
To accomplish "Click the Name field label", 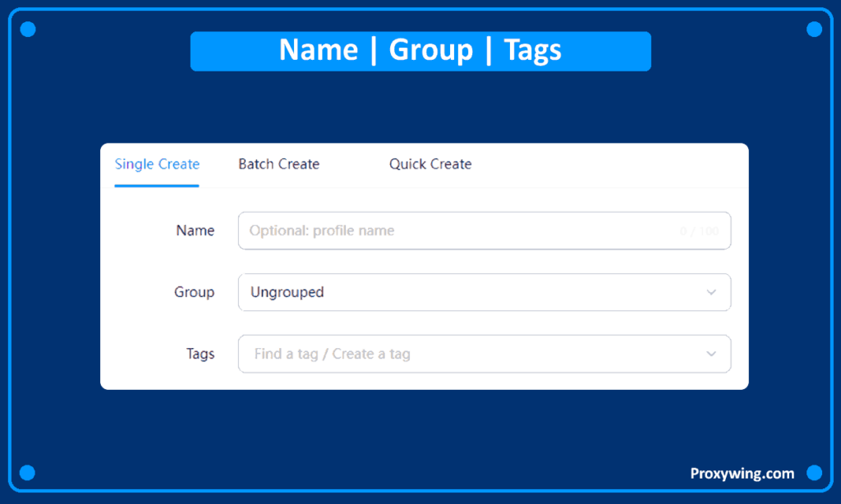I will pyautogui.click(x=195, y=231).
